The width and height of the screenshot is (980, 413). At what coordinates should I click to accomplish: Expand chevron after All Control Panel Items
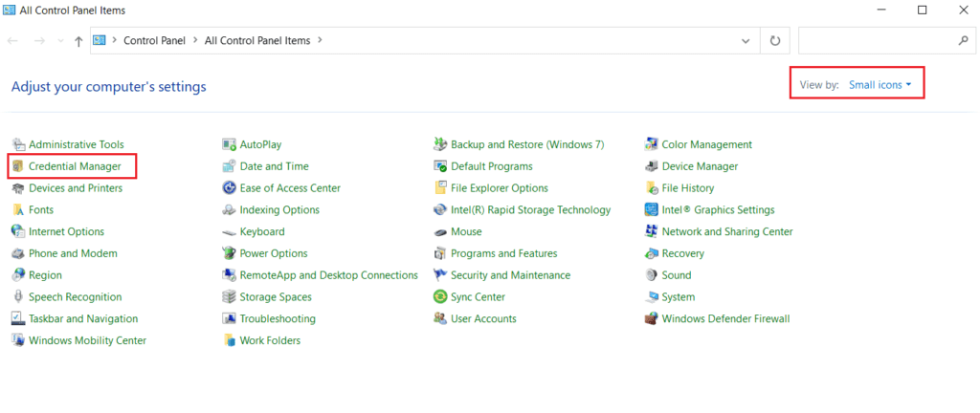[x=320, y=40]
